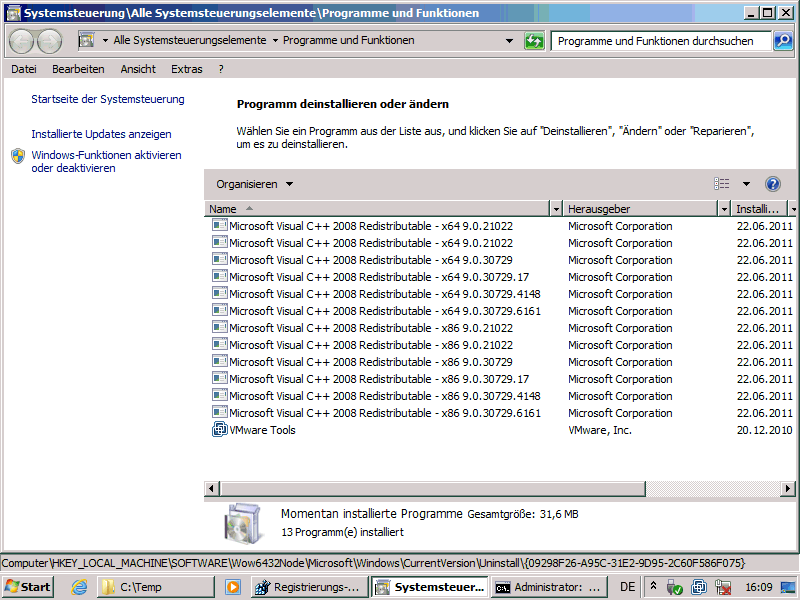Screen dimensions: 800x600
Task: Open Internet Explorer from the taskbar
Action: click(79, 587)
